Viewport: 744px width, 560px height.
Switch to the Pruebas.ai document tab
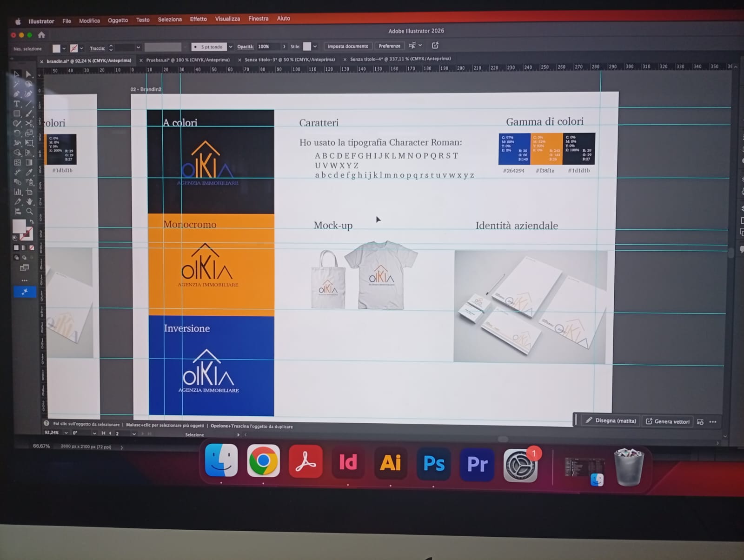(x=187, y=60)
